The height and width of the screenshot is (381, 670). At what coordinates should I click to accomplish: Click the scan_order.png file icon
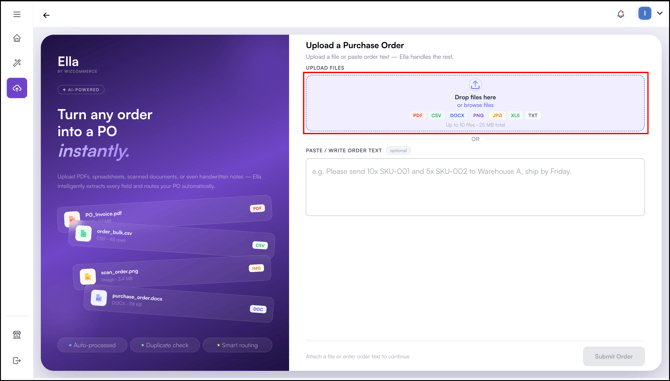[88, 277]
